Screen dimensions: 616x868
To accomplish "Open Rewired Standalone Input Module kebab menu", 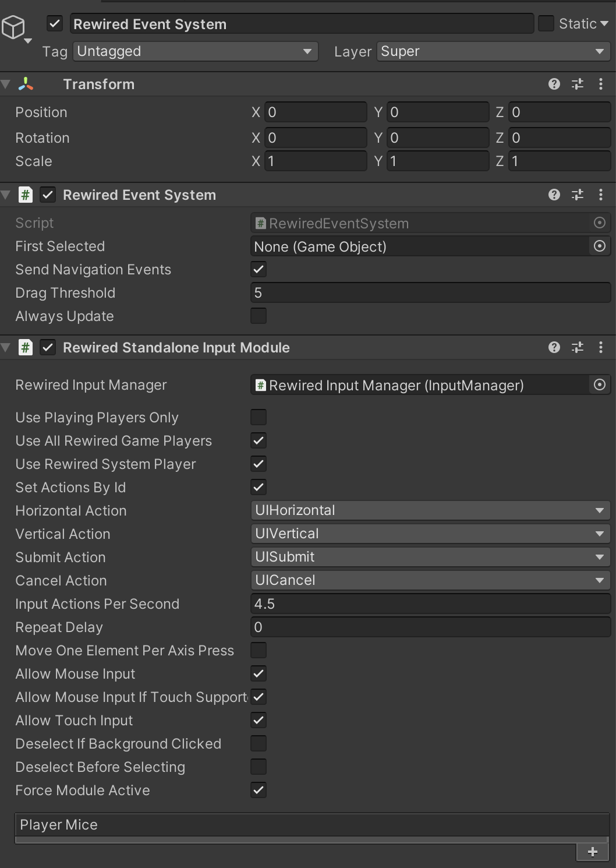I will pyautogui.click(x=601, y=347).
